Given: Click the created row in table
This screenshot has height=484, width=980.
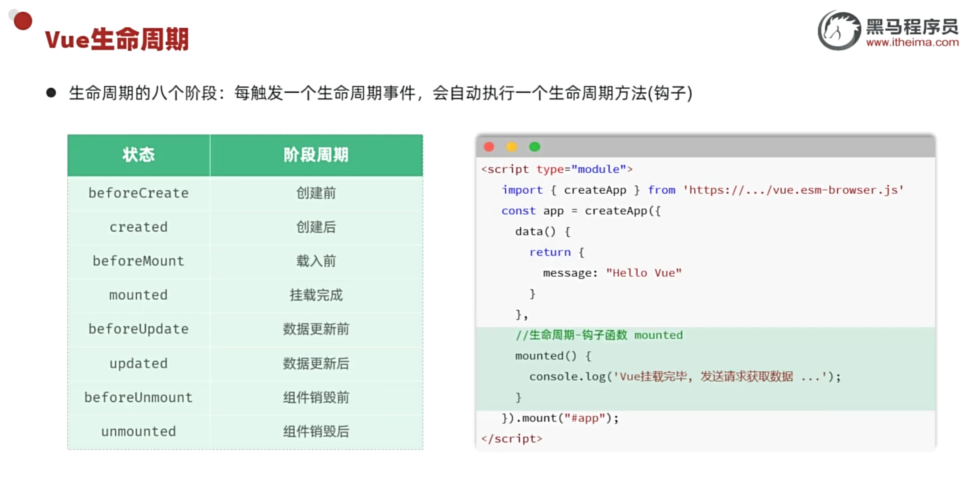Looking at the screenshot, I should pyautogui.click(x=139, y=227).
